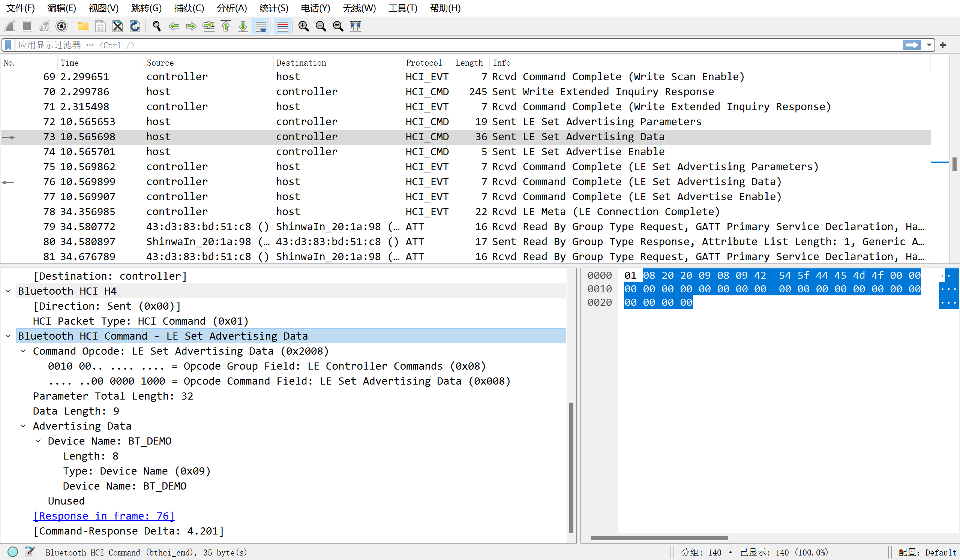Click the hex pane horizontal scrollbar
This screenshot has width=960, height=560.
pos(659,538)
